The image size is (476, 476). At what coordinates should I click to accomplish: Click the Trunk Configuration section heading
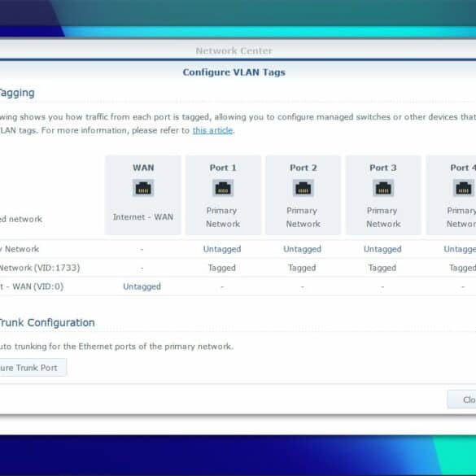coord(47,322)
